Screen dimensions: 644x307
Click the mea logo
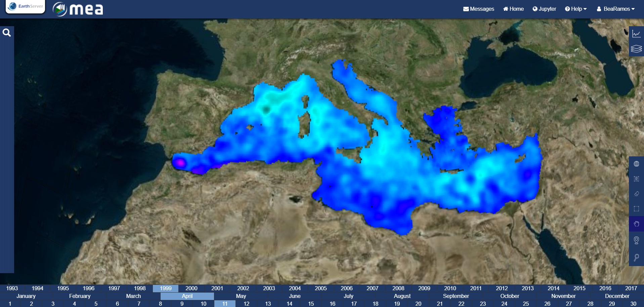tap(78, 9)
